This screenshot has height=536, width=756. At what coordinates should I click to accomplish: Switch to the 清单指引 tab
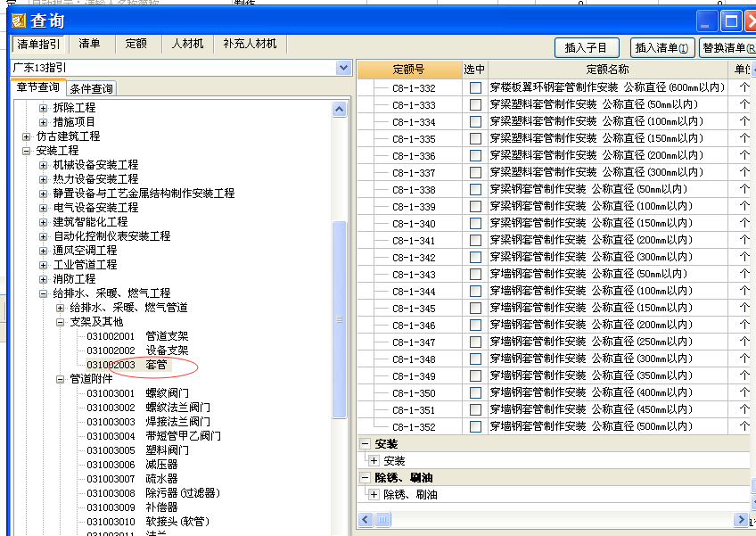click(x=39, y=44)
